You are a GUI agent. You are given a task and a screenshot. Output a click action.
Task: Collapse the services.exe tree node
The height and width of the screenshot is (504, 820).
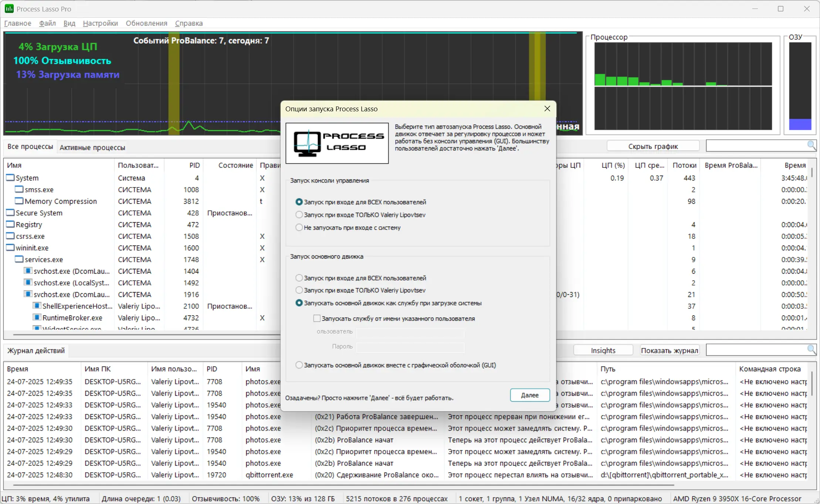point(19,259)
